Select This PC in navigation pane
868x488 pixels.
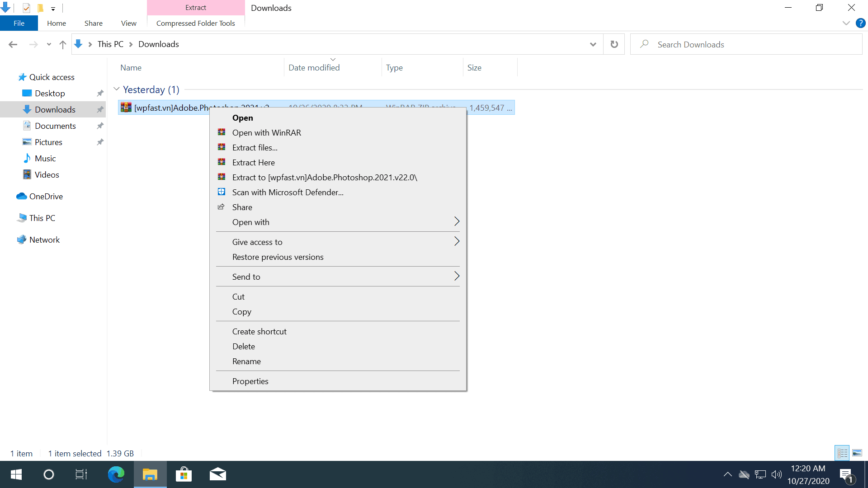pos(42,218)
